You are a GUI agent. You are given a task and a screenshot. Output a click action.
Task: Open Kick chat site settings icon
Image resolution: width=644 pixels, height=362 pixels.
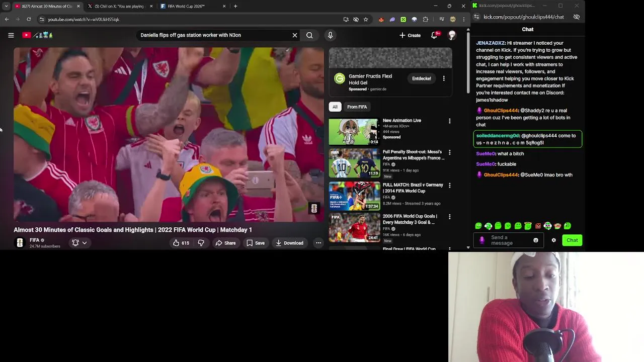(476, 17)
